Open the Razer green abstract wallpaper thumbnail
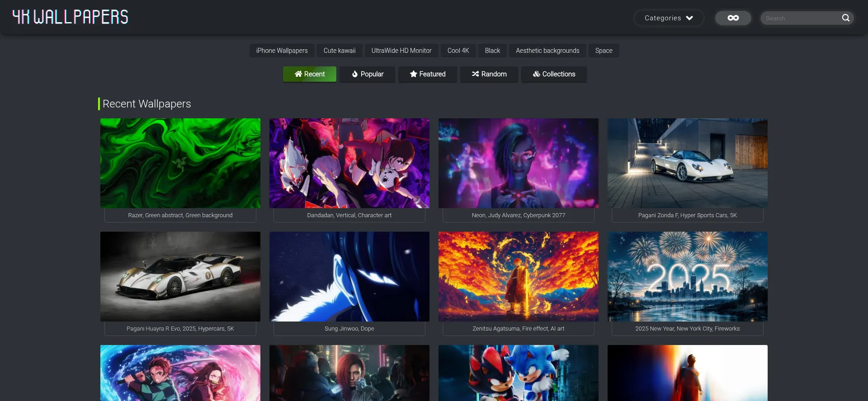868x401 pixels. pyautogui.click(x=180, y=163)
